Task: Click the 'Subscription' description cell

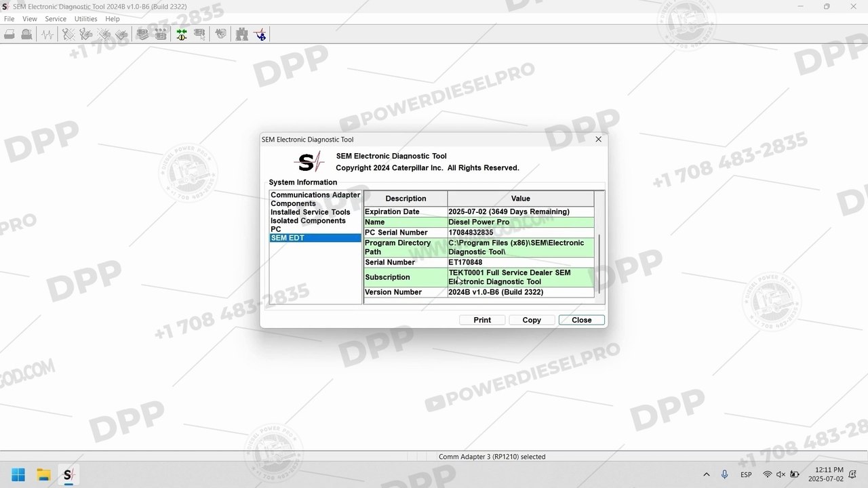Action: [x=406, y=277]
